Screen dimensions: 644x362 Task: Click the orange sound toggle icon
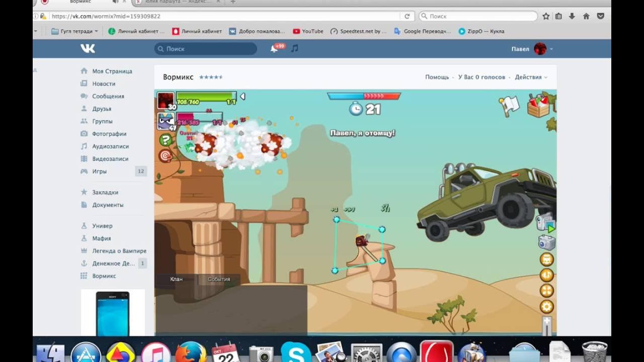[x=547, y=275]
